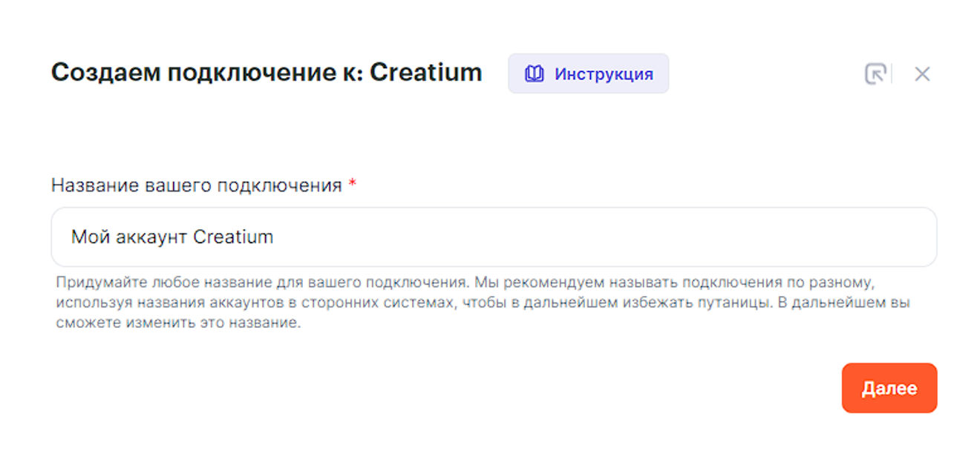Click the Создаем подключение к: Creatium heading
This screenshot has width=980, height=454.
[x=267, y=73]
